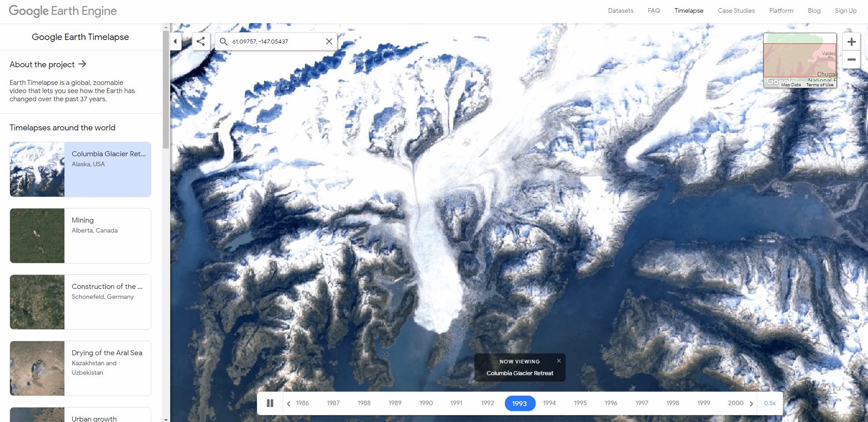Click inside the coordinates search field
Screen dimensions: 868x422
point(276,41)
